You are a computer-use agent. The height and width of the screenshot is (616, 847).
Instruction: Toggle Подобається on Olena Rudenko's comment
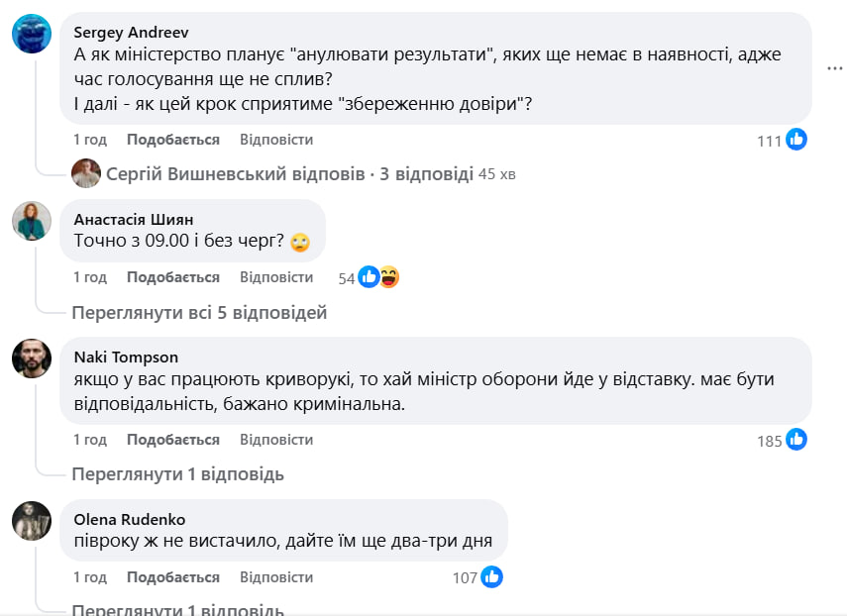point(173,577)
